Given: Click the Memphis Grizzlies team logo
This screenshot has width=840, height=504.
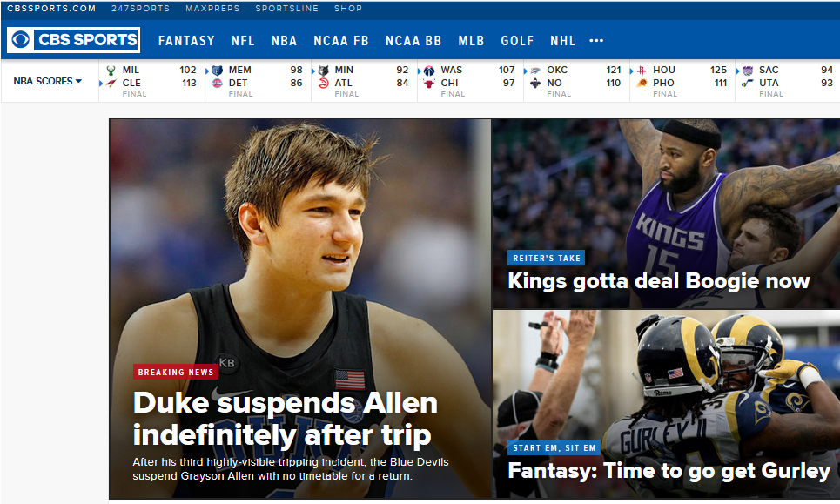Looking at the screenshot, I should (217, 71).
